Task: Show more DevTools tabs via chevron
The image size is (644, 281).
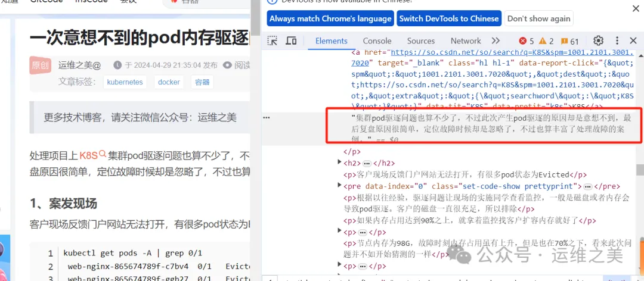Action: 496,41
